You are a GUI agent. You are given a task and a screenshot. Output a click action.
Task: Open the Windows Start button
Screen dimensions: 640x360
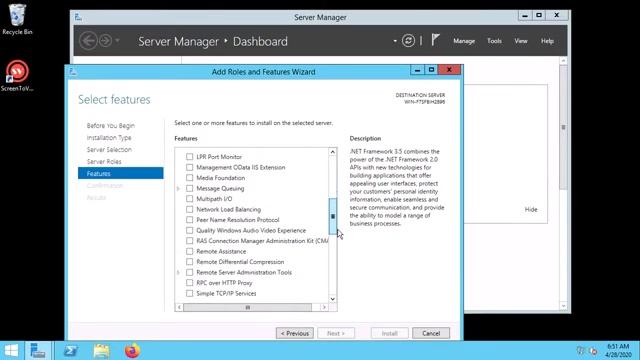coord(11,351)
